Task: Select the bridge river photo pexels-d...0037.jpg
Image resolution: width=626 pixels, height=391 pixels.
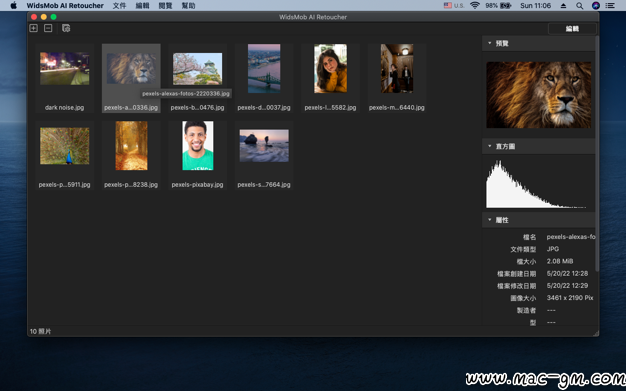Action: (x=264, y=68)
